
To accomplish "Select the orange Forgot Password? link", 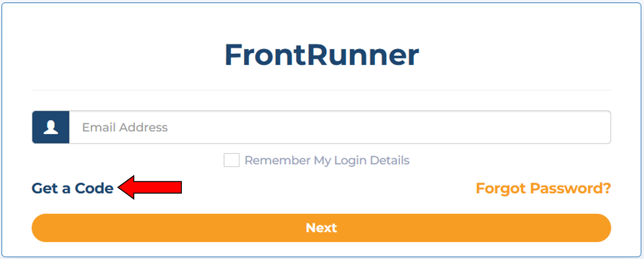I will (543, 188).
